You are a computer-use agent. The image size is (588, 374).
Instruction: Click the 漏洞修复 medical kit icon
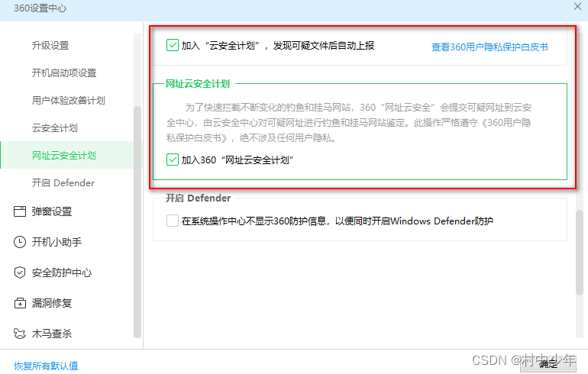point(20,303)
